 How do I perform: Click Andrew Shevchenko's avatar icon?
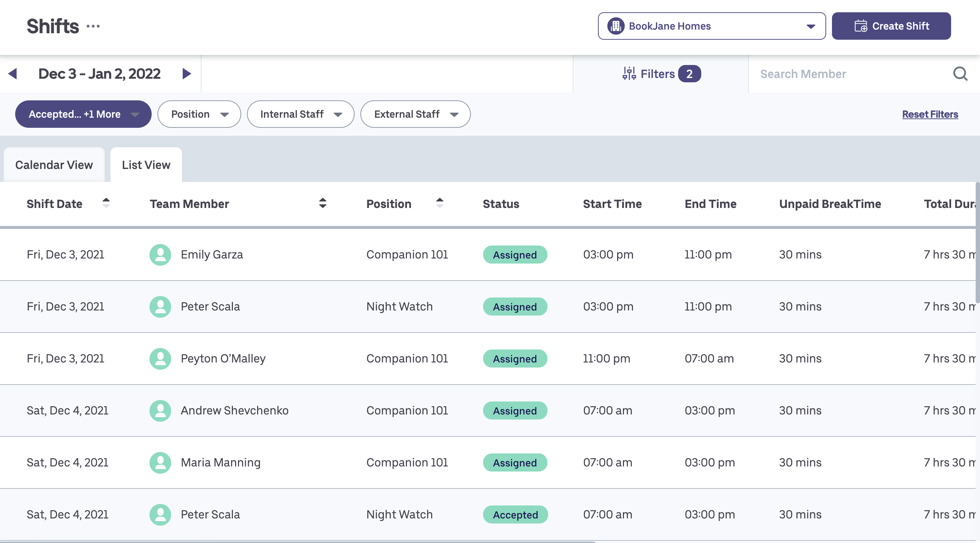point(160,410)
